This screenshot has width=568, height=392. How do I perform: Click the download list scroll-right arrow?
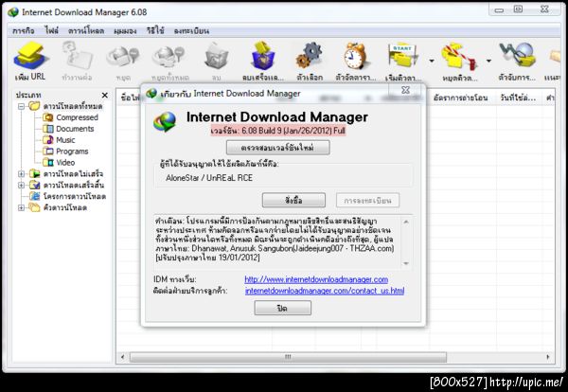[548, 357]
